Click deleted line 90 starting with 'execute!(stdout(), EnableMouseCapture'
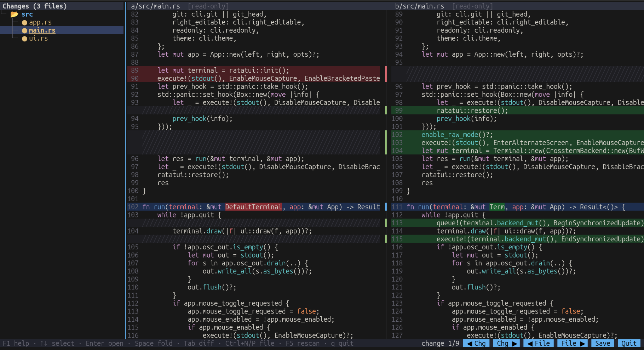 254,78
